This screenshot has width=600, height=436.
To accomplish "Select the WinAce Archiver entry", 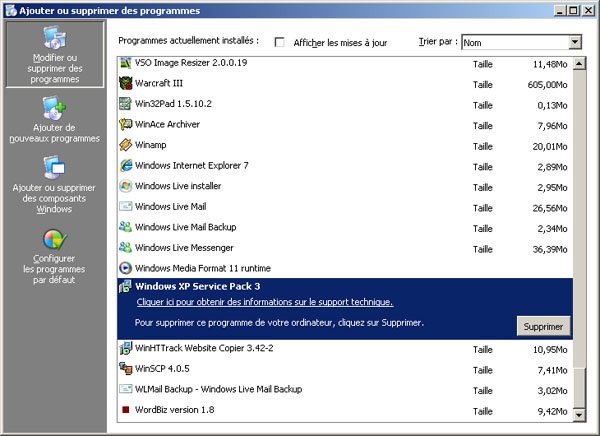I will [x=168, y=124].
